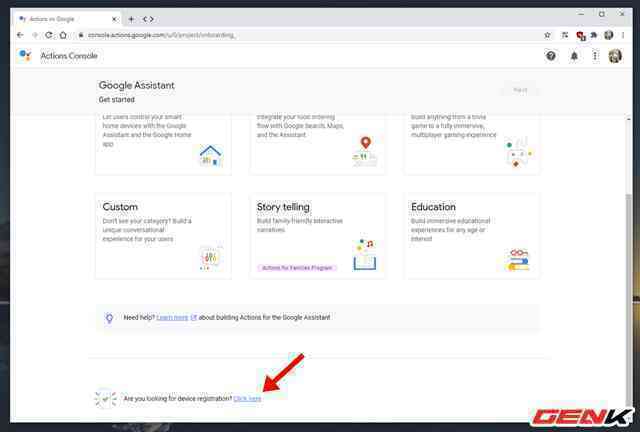Click the browser forward arrow
The image size is (640, 432).
point(35,35)
